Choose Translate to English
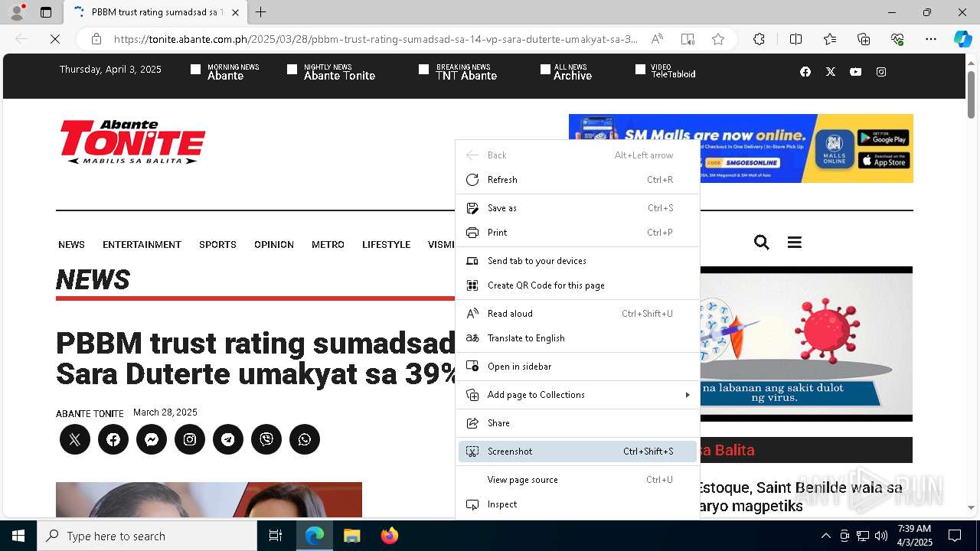Image resolution: width=980 pixels, height=551 pixels. pos(577,338)
